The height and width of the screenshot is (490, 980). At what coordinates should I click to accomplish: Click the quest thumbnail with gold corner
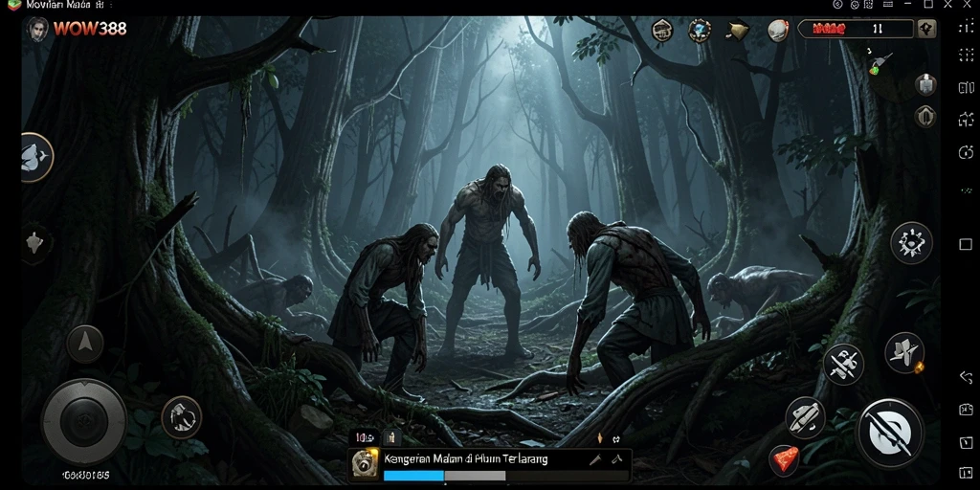(x=365, y=464)
